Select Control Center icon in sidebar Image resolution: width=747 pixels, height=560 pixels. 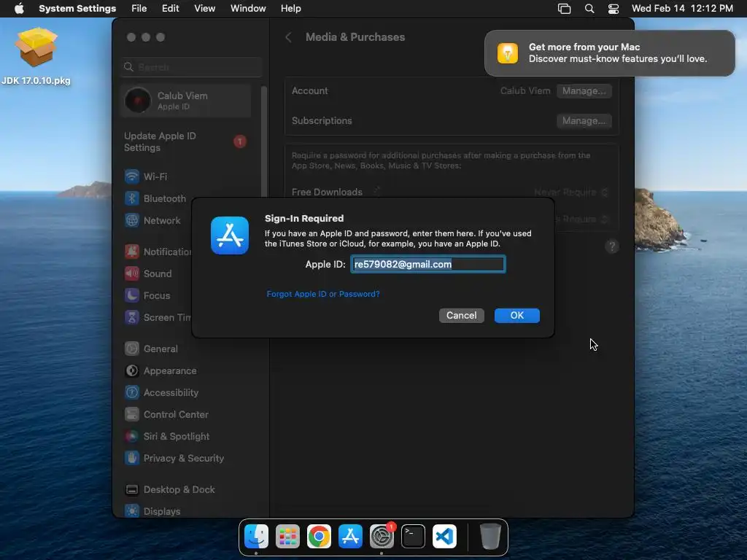point(132,415)
